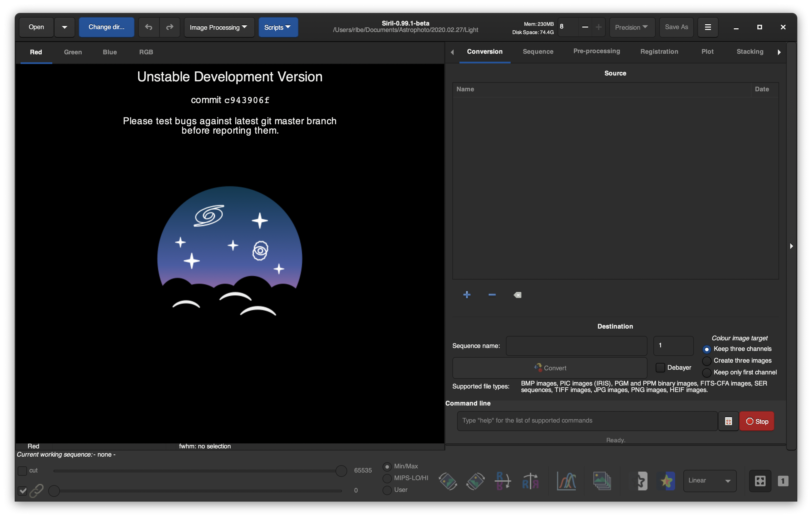Click the rotate counter-clockwise image icon
This screenshot has width=812, height=518.
tap(447, 481)
